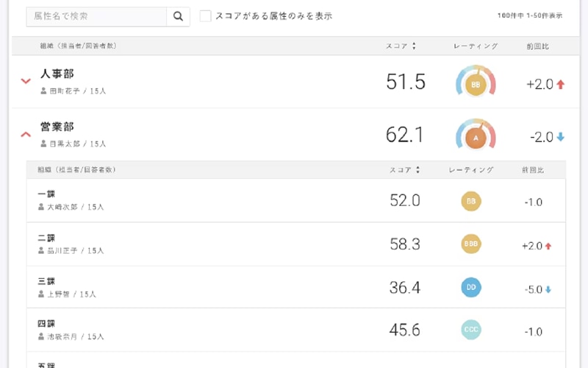
Task: Select the 三課 row title
Action: tap(46, 281)
